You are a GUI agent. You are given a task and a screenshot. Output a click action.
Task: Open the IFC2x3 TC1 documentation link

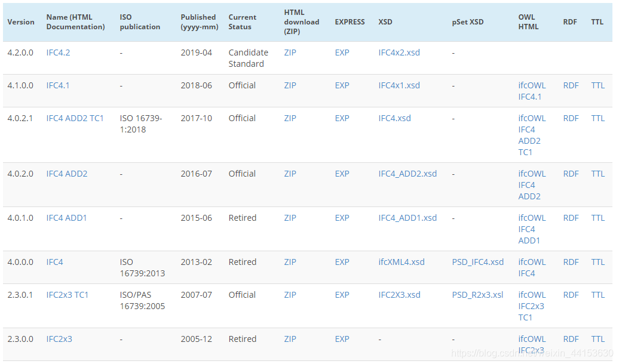click(x=67, y=295)
